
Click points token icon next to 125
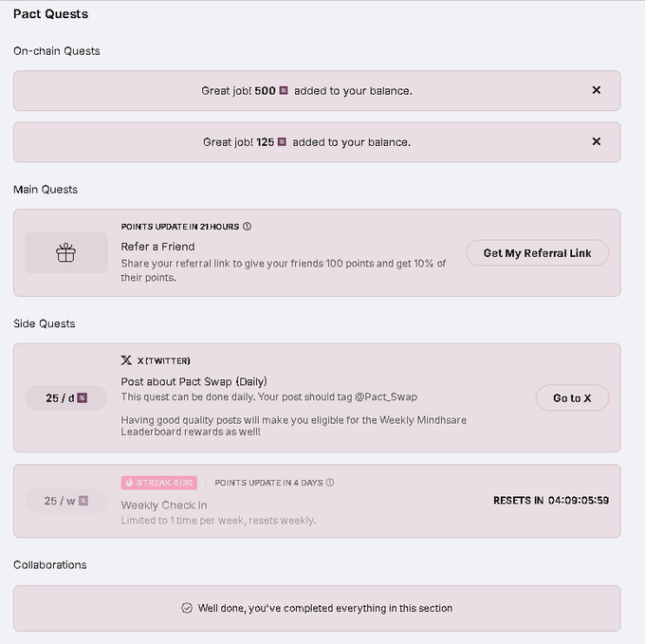coord(282,142)
